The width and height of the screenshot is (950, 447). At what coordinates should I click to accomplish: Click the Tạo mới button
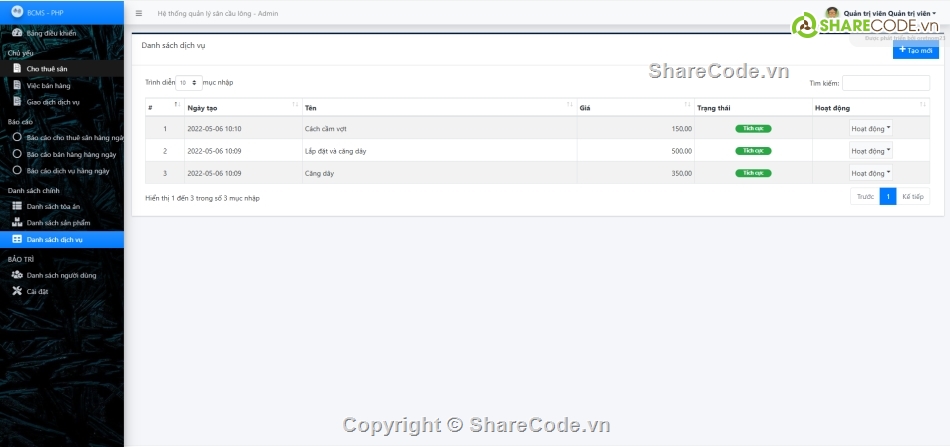pyautogui.click(x=915, y=50)
